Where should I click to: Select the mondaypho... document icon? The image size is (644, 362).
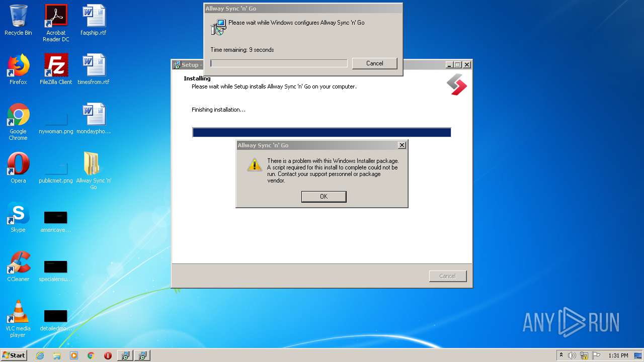(94, 119)
